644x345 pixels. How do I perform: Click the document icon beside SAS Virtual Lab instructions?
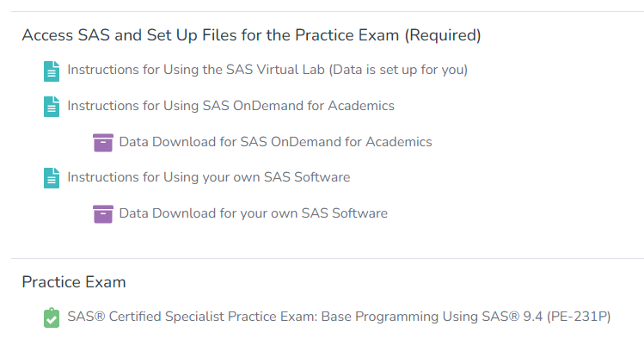pyautogui.click(x=52, y=71)
